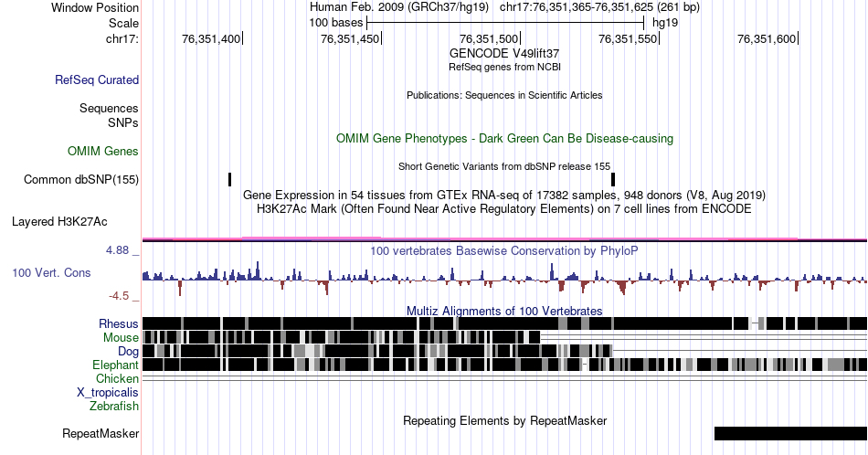Click the 100 bases scale bar
This screenshot has height=455, width=868.
pyautogui.click(x=505, y=23)
